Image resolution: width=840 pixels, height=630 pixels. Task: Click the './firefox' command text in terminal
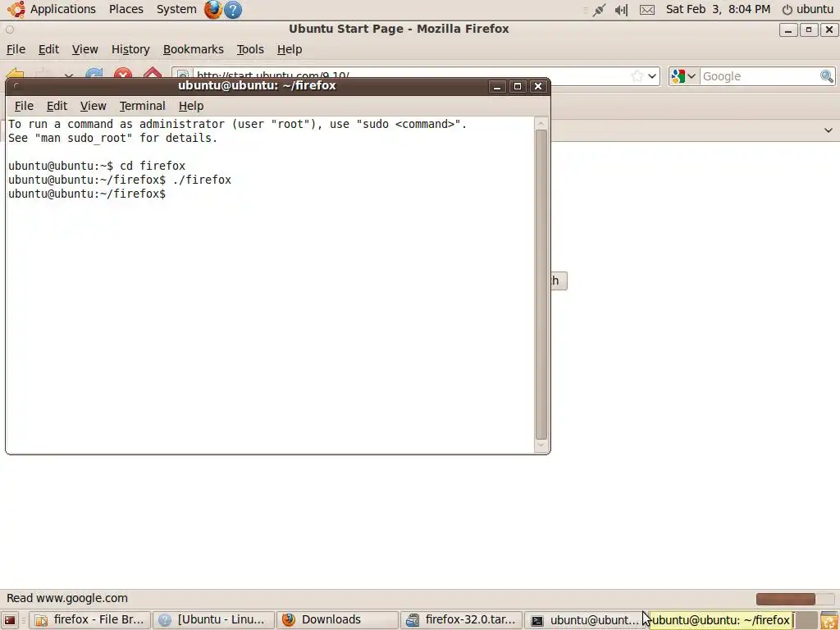pyautogui.click(x=202, y=180)
